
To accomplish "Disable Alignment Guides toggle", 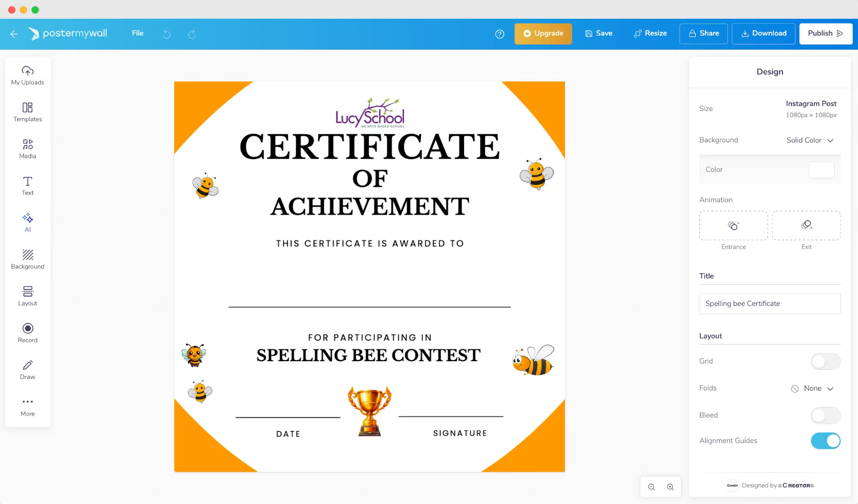I will coord(825,441).
